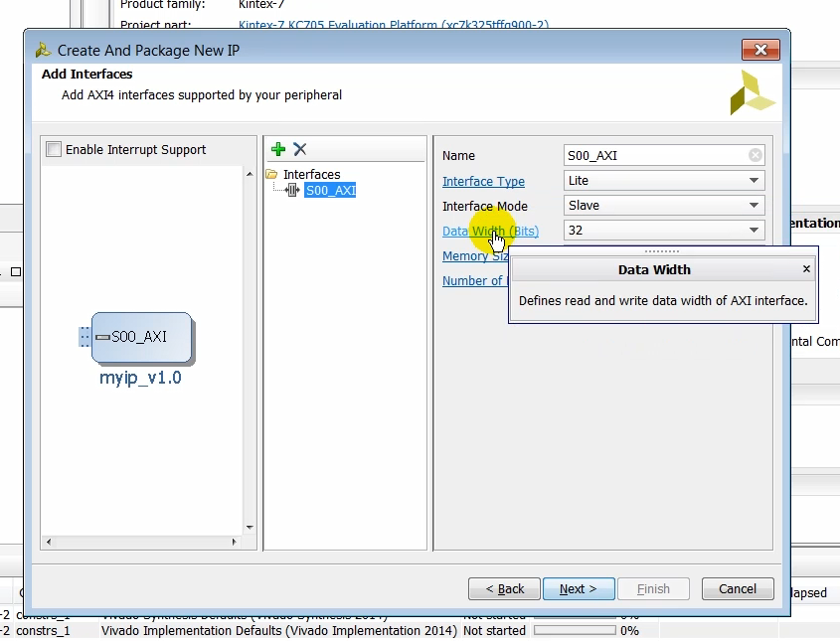840x641 pixels.
Task: Toggle the Interfaces folder selection
Action: pyautogui.click(x=302, y=174)
